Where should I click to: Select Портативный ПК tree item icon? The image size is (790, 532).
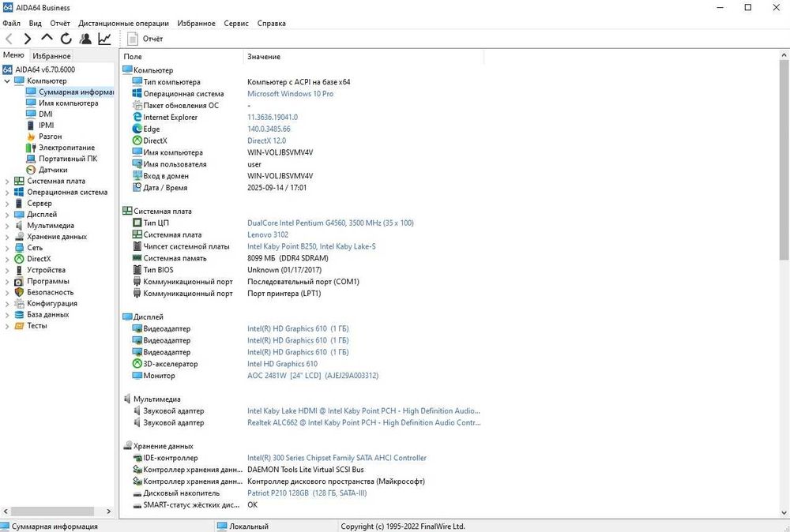pos(32,159)
